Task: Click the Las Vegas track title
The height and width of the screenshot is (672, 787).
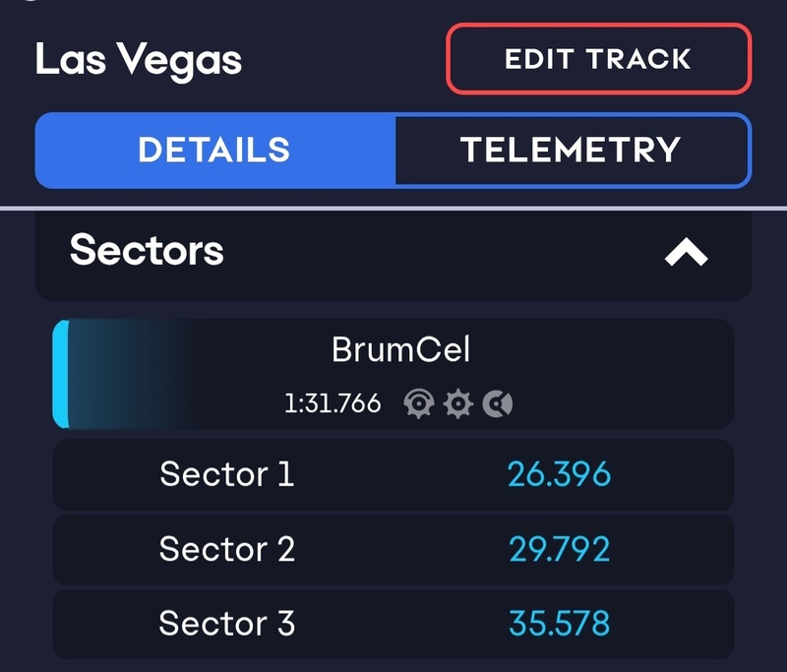Action: coord(139,60)
